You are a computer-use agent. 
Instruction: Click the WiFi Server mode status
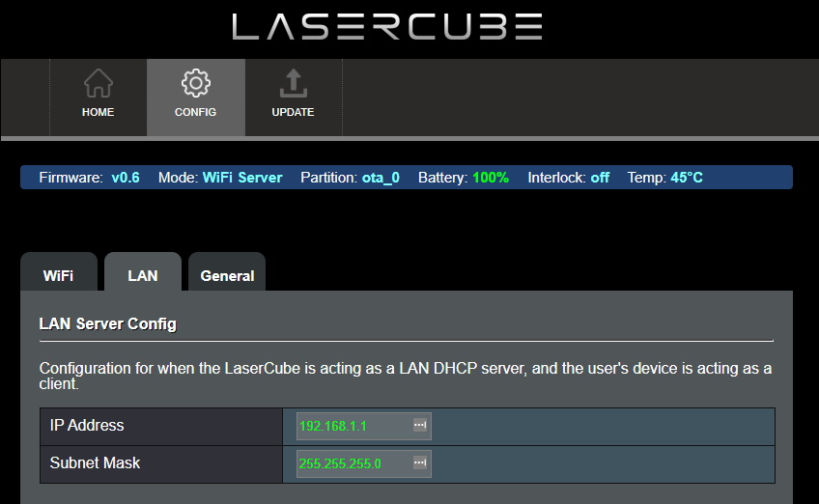tap(242, 178)
